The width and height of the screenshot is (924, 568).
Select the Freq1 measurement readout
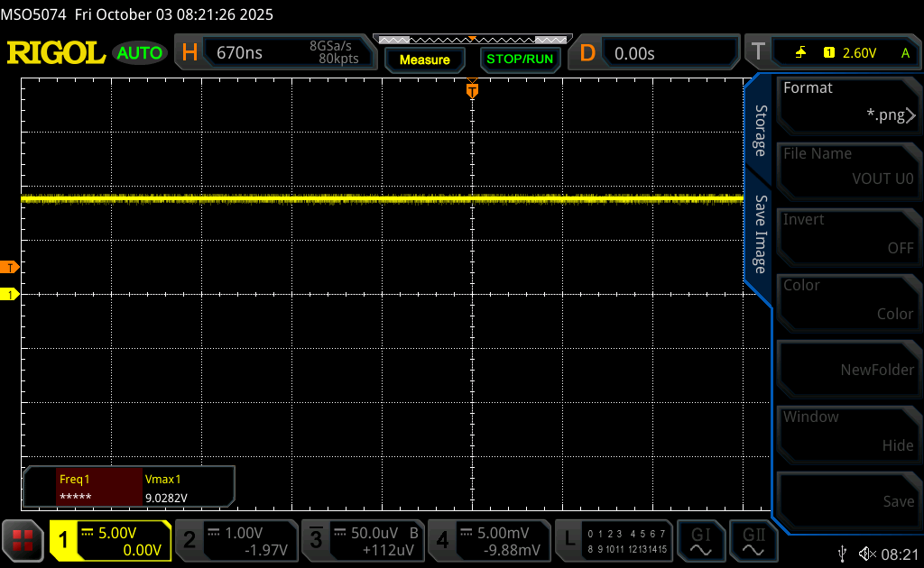tap(99, 488)
